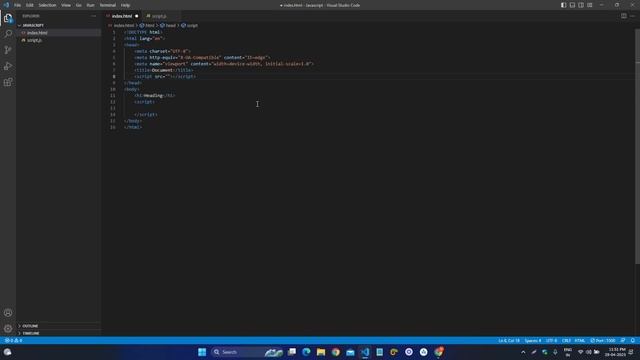Split the editor to the right

624,16
